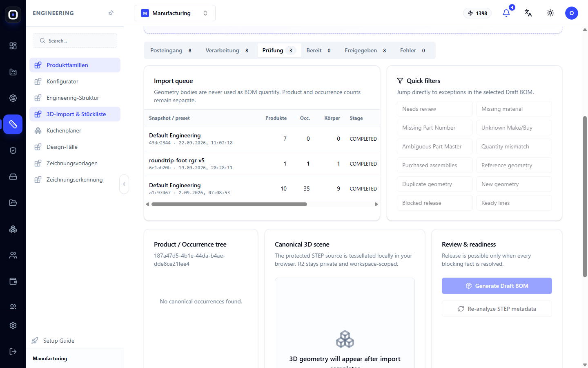588x368 pixels.
Task: Switch to the Posteingang tab
Action: [171, 50]
